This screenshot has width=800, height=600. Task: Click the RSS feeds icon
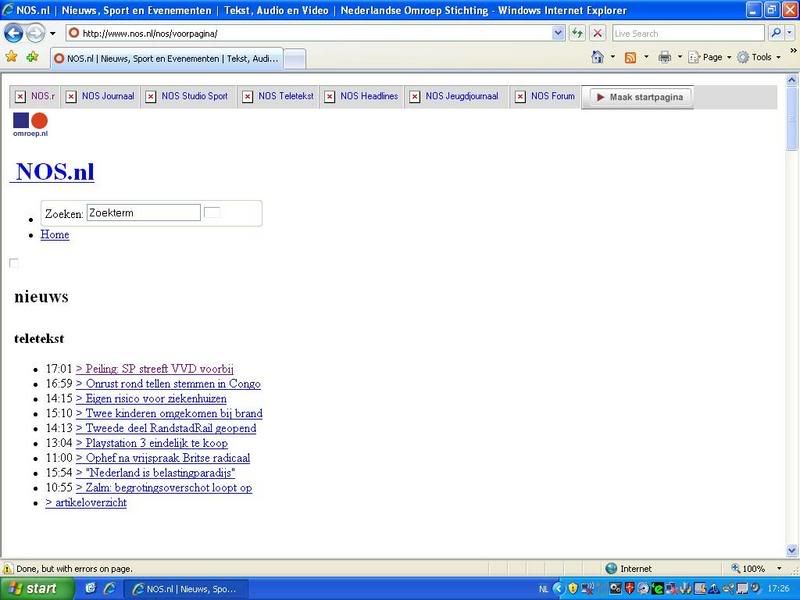point(630,57)
